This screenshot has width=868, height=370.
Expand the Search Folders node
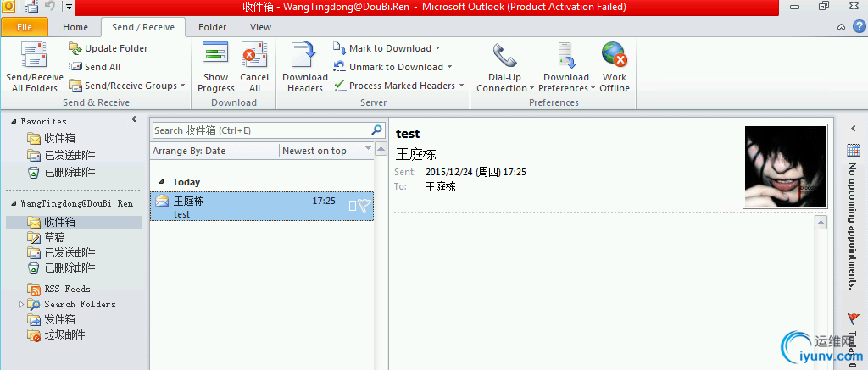pos(21,304)
